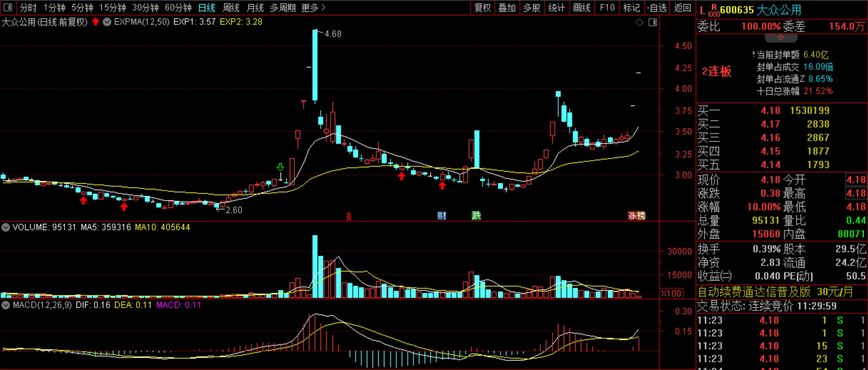Click the 买三 bid row at 4.16
This screenshot has width=868, height=370.
pyautogui.click(x=781, y=138)
